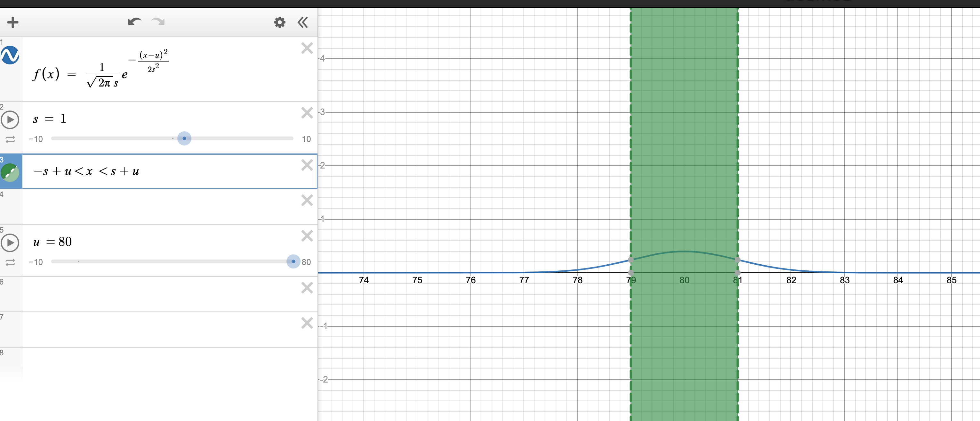
Task: Edit the u slider upper bound 80
Action: coord(306,262)
